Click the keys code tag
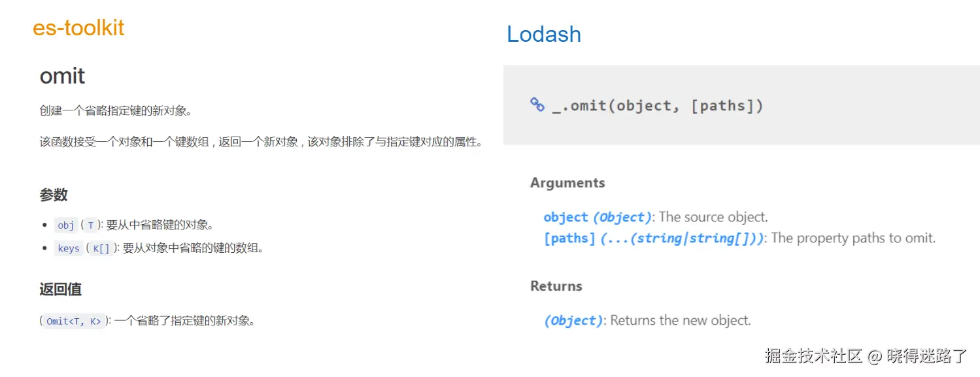The image size is (980, 377). (x=69, y=248)
